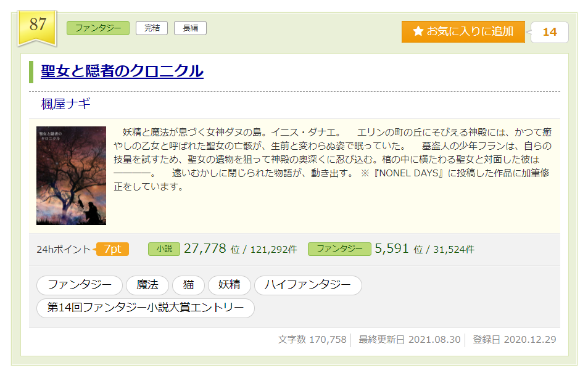Open 第14回ファンタジー小説大賞エントリー tag
Viewport: 588px width, 373px height.
[x=146, y=308]
